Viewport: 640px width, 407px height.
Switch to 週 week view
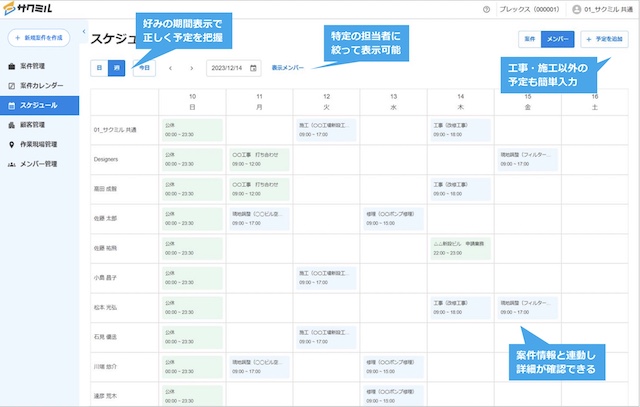click(115, 68)
